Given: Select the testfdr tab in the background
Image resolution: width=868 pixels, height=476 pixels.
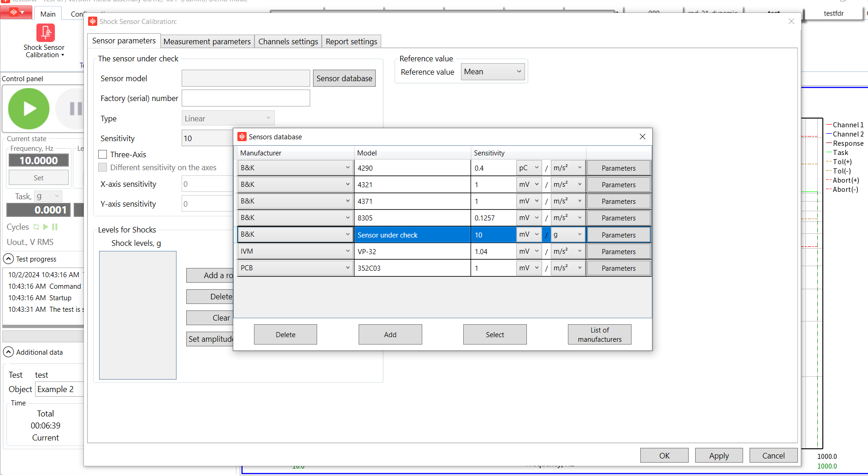Looking at the screenshot, I should pos(833,13).
